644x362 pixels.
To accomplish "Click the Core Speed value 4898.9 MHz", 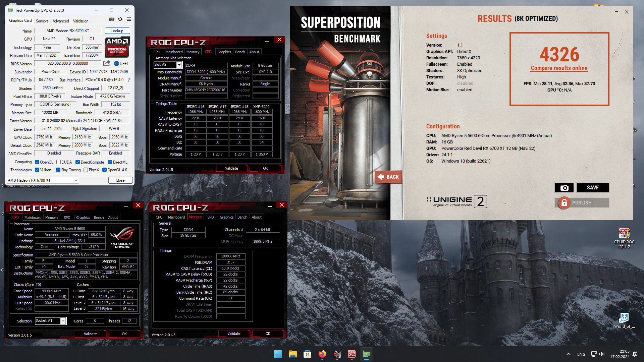I will pyautogui.click(x=51, y=291).
